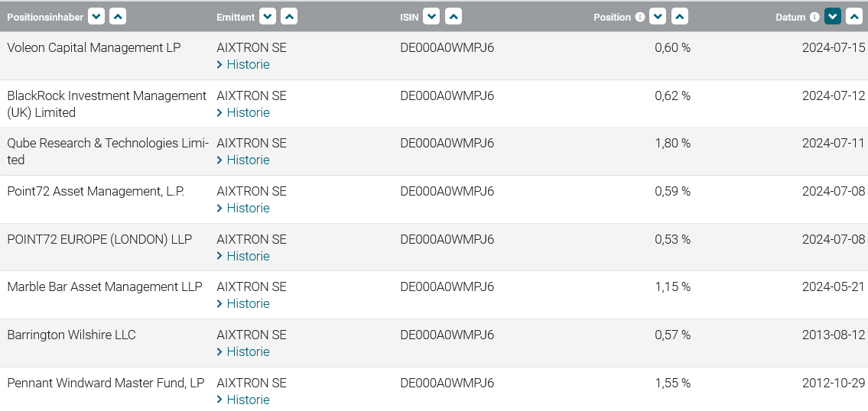Sort Emittent column ascending
This screenshot has height=411, width=868.
(289, 17)
